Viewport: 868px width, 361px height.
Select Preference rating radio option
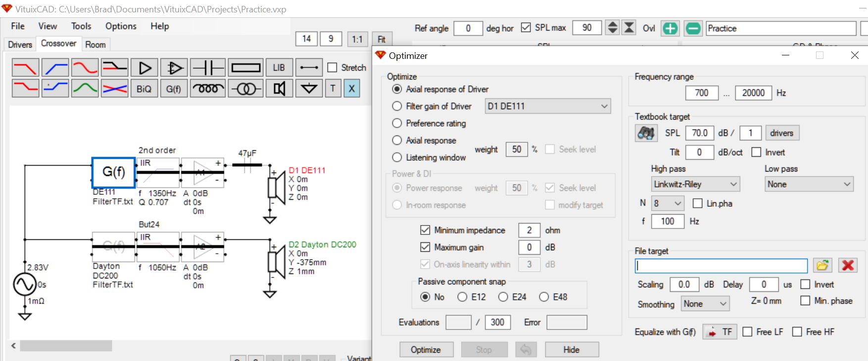coord(397,123)
